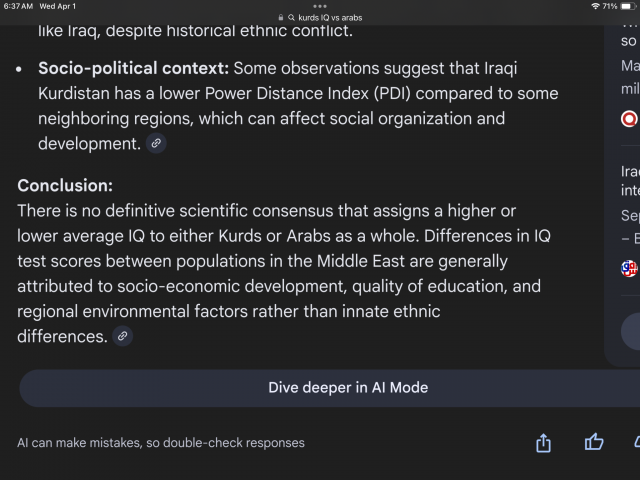This screenshot has height=480, width=640.
Task: Tap the search magnifier icon in address bar
Action: click(291, 18)
